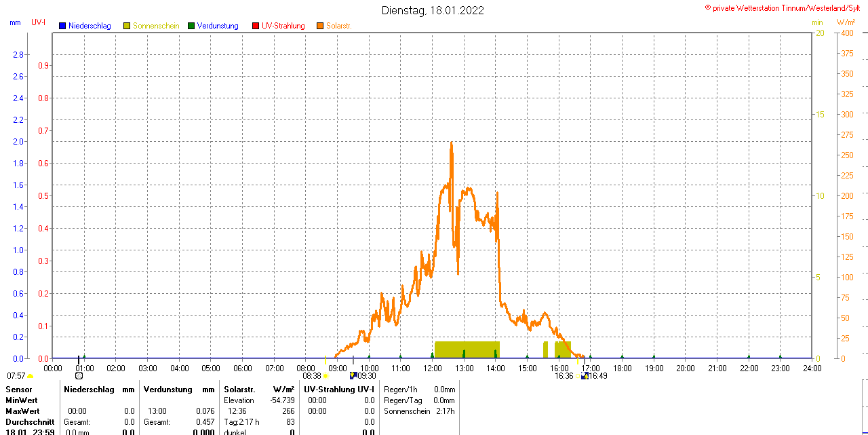Click the sun icon next to 07:57
The image size is (868, 435).
pos(31,376)
